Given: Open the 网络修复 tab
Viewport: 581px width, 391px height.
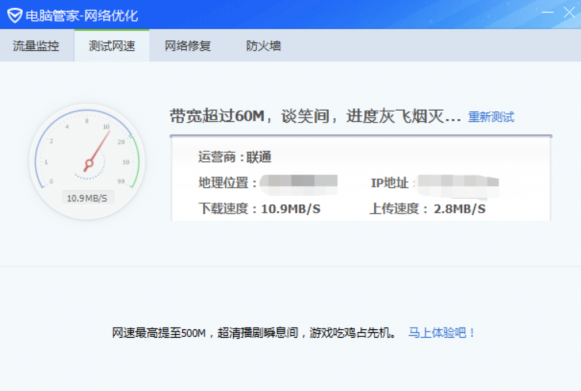Looking at the screenshot, I should (x=187, y=46).
